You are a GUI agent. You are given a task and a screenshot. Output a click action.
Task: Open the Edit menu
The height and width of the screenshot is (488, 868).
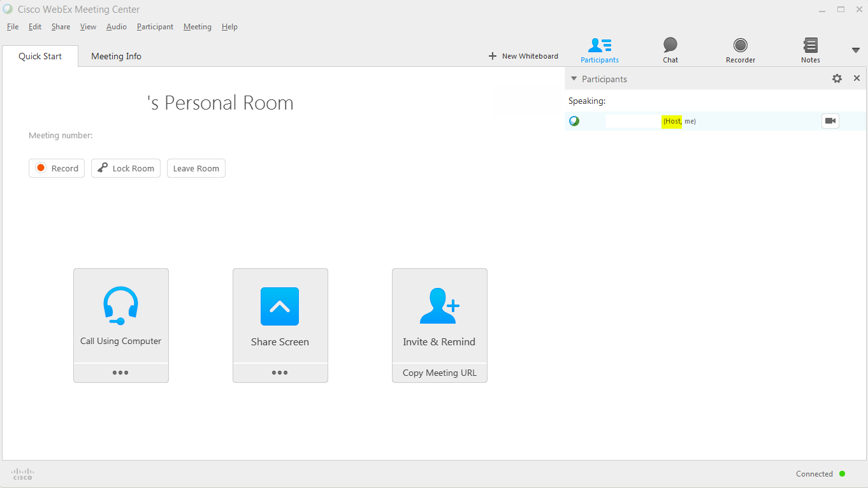(35, 27)
